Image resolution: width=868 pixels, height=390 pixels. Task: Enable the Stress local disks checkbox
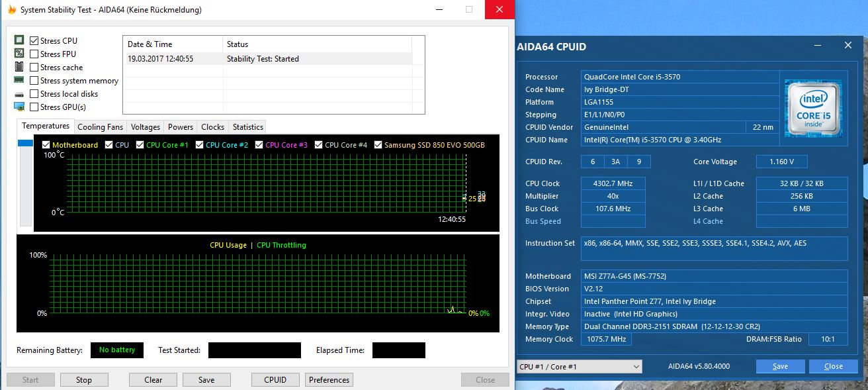(34, 94)
